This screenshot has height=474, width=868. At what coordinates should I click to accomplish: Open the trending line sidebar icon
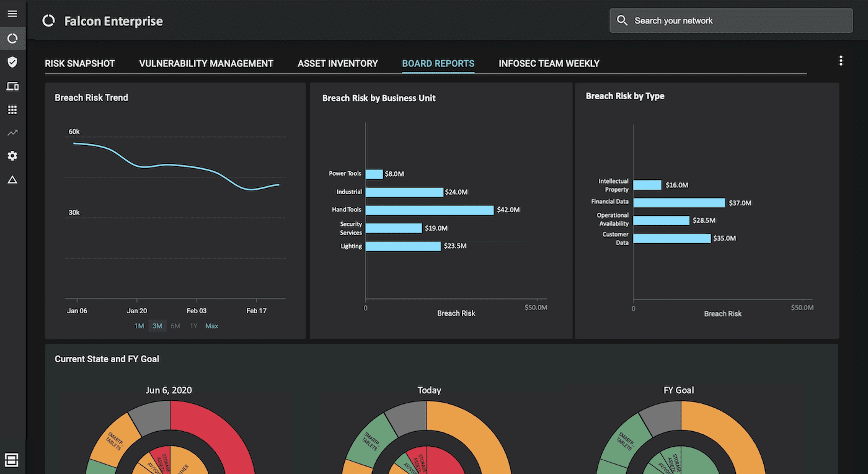pos(12,133)
